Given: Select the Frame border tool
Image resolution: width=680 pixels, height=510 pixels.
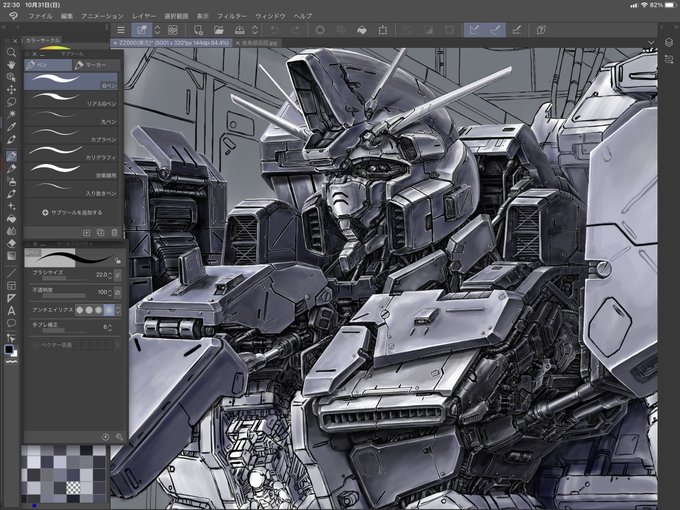Looking at the screenshot, I should (11, 285).
